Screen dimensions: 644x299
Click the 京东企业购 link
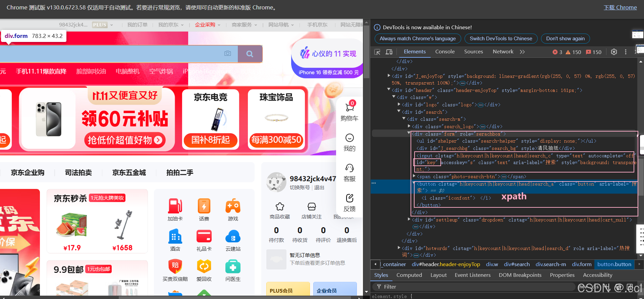(x=28, y=172)
